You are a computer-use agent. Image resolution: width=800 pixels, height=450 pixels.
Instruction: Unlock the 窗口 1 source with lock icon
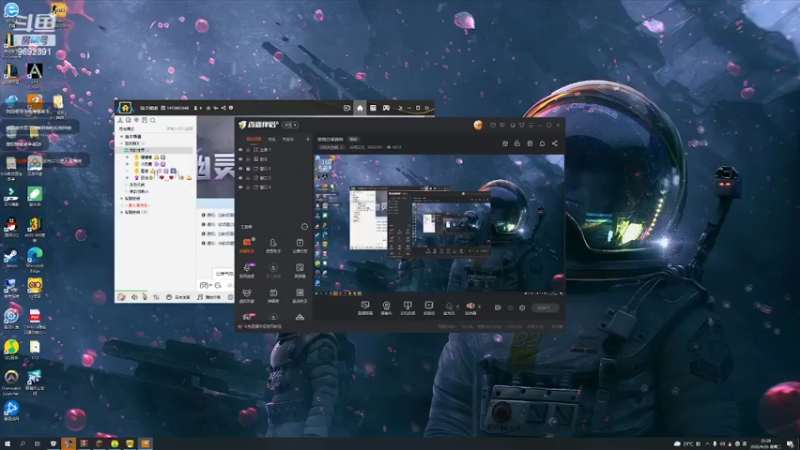click(248, 168)
